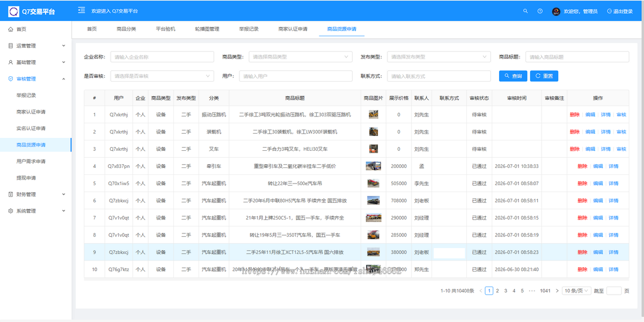Click the 重置 reset button
Image resolution: width=644 pixels, height=322 pixels.
click(544, 76)
